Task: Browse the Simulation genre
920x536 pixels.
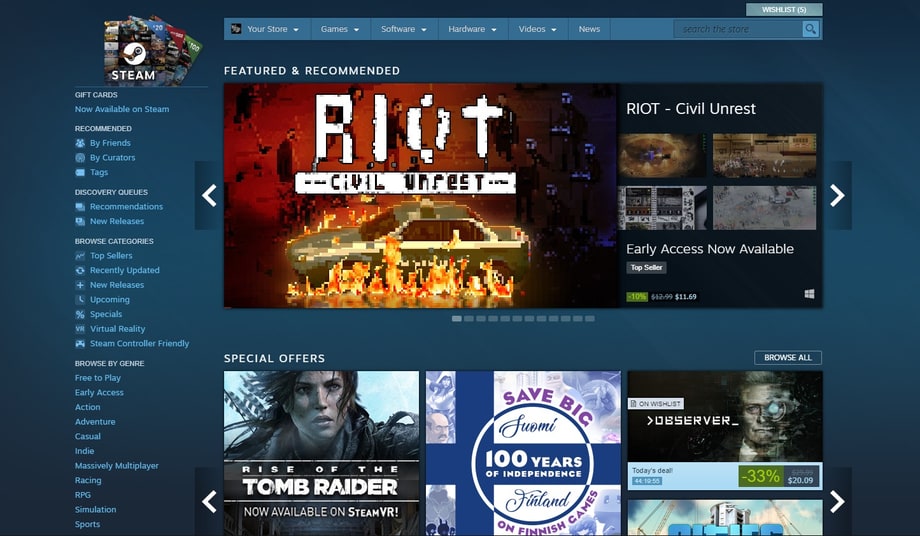Action: (96, 510)
